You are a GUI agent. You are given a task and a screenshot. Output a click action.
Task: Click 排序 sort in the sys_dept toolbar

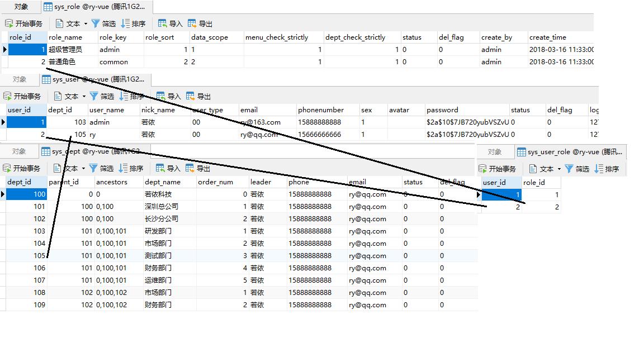click(x=131, y=168)
